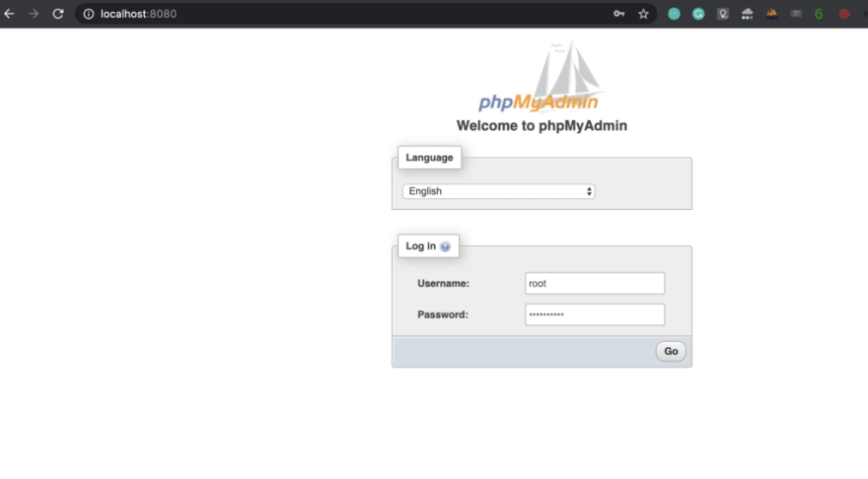The image size is (868, 479).
Task: Click the phpMyAdmin logo
Action: [541, 77]
